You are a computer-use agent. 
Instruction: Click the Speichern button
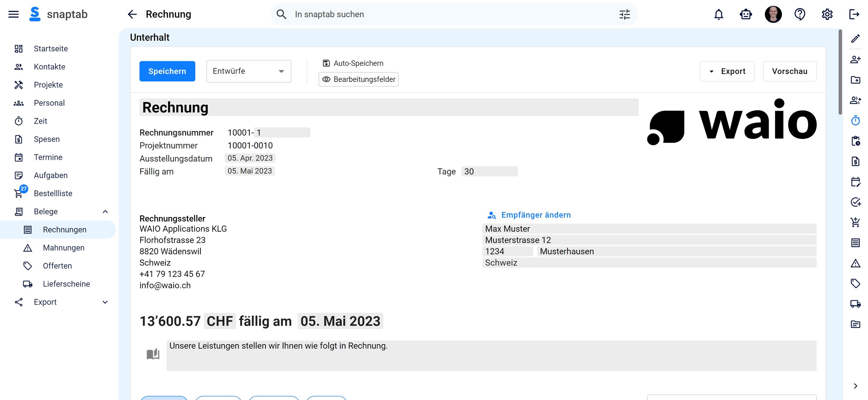pyautogui.click(x=167, y=71)
